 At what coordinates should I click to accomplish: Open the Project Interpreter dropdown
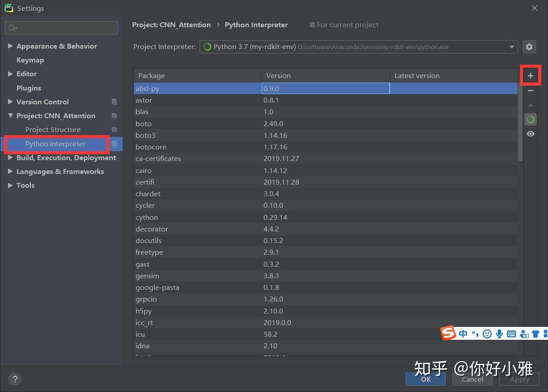[358, 46]
